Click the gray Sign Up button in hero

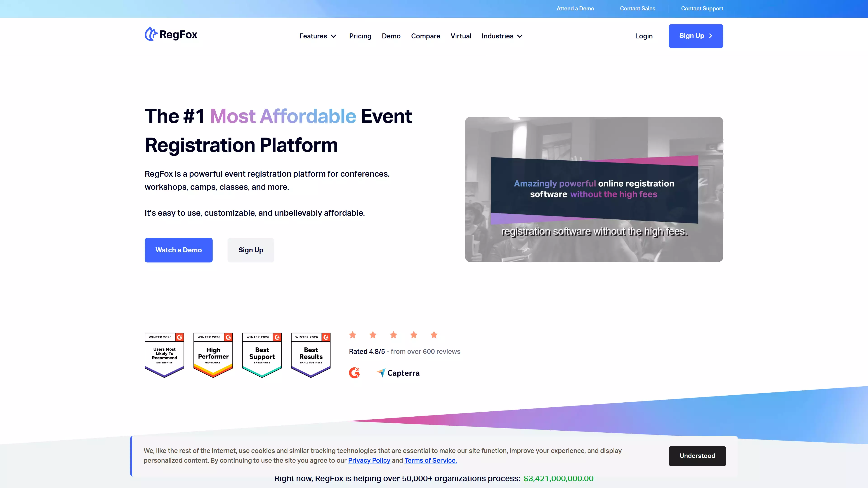pyautogui.click(x=251, y=250)
